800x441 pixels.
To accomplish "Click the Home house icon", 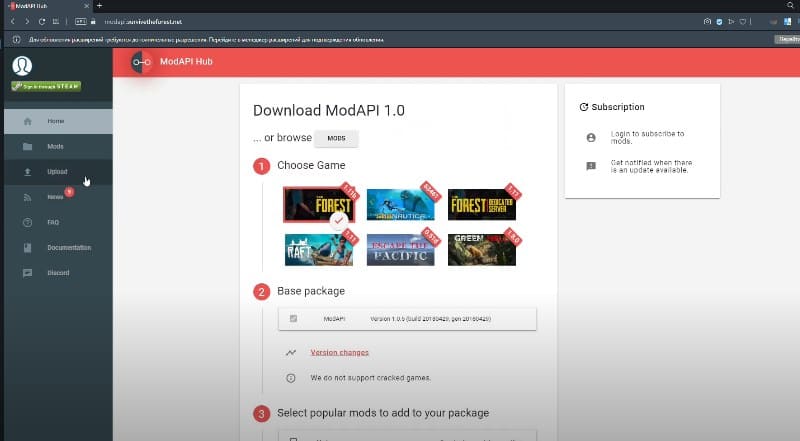I will point(28,121).
